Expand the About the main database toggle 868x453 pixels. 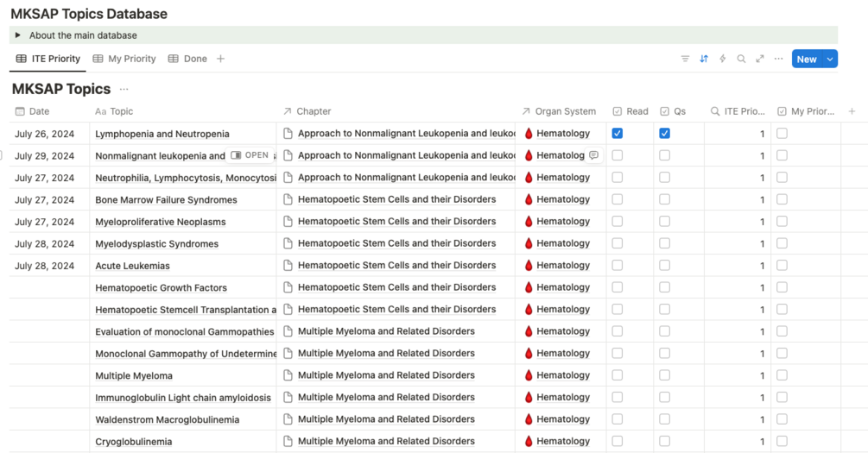(18, 35)
